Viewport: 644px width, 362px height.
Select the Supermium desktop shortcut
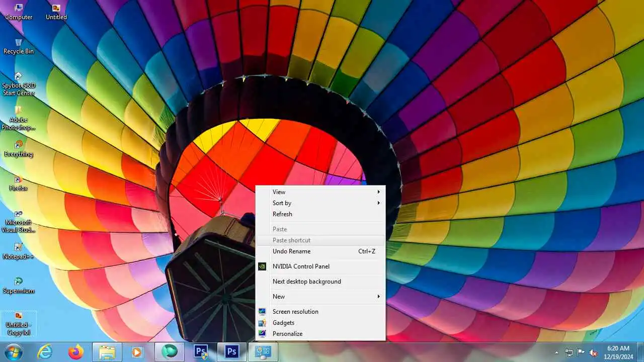point(19,286)
